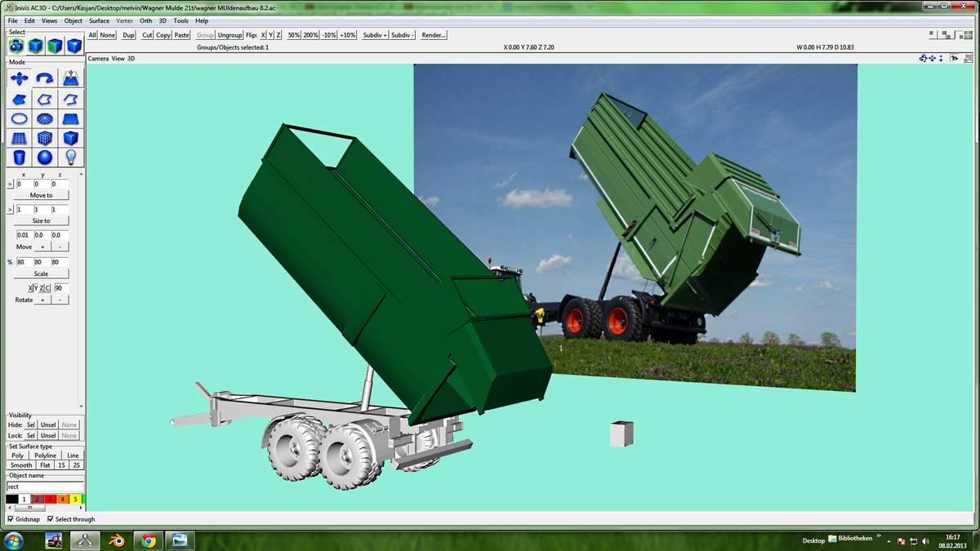Choose the Sphere creation tool

pos(45,157)
